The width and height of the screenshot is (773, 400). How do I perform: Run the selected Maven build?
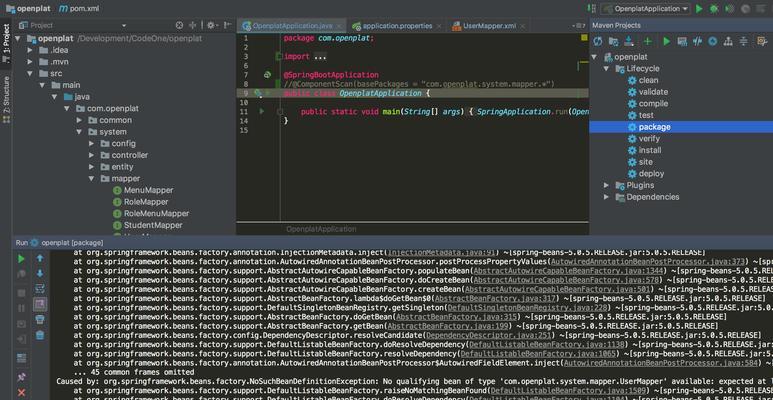(667, 41)
